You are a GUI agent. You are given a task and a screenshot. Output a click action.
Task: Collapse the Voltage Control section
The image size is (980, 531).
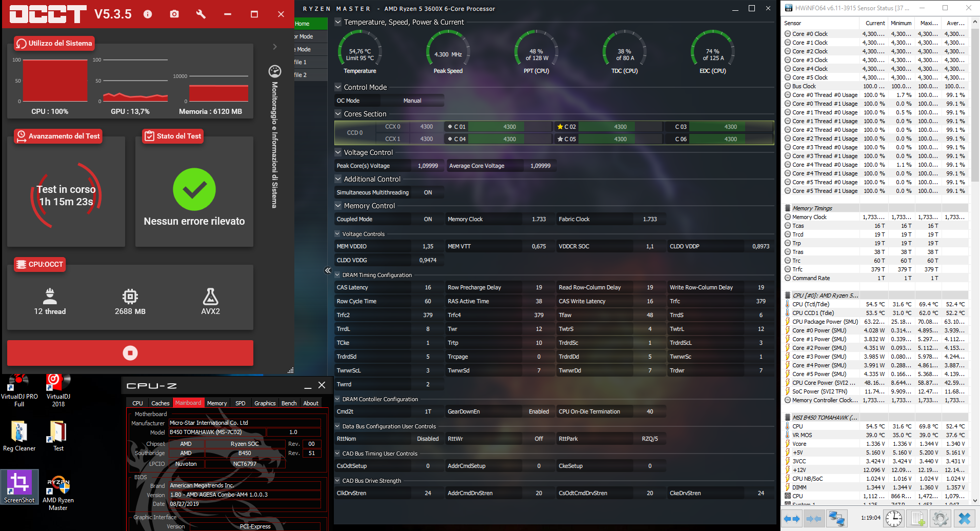coord(338,152)
